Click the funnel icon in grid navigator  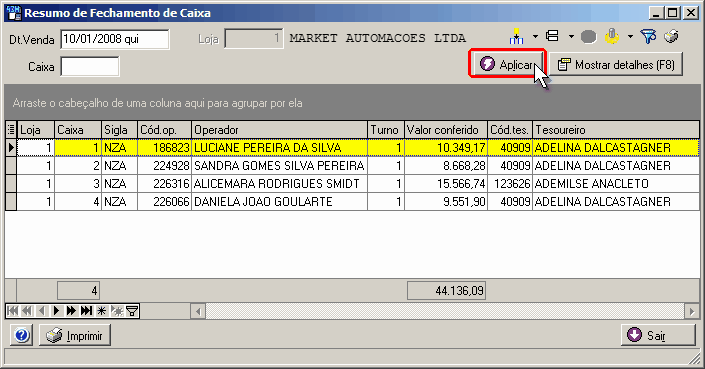click(132, 311)
